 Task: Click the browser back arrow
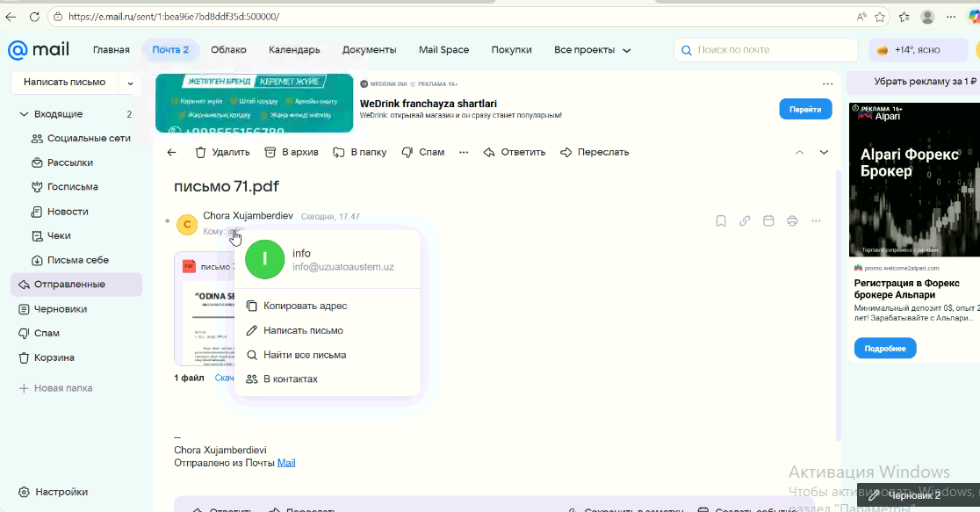point(11,17)
